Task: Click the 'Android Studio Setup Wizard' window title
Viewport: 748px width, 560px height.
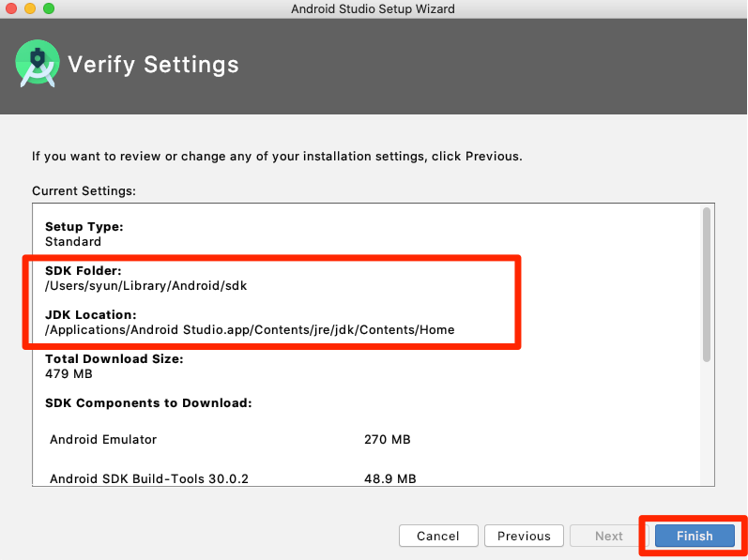Action: click(x=373, y=9)
